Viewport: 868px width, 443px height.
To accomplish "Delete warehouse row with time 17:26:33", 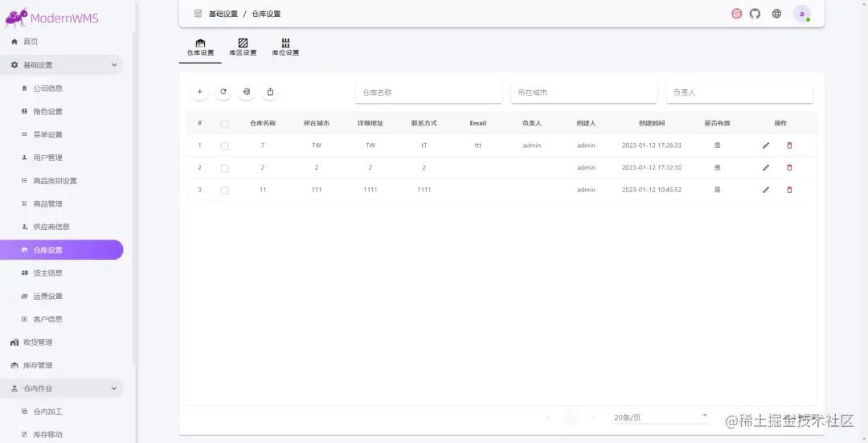I will click(789, 146).
